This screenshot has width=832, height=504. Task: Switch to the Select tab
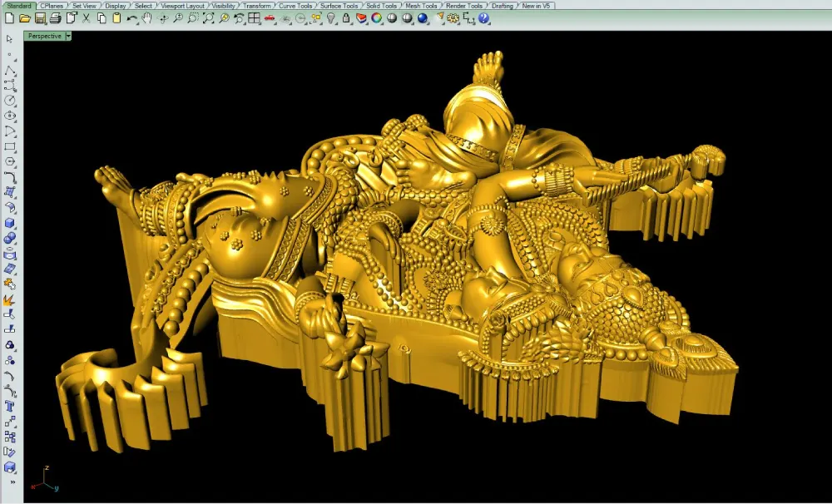pyautogui.click(x=143, y=6)
